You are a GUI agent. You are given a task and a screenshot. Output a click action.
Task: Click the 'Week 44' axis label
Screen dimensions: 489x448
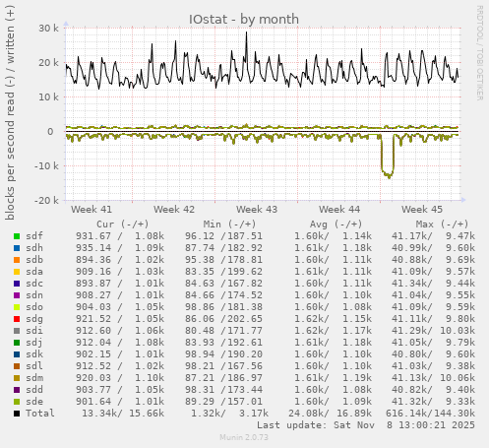pos(339,210)
